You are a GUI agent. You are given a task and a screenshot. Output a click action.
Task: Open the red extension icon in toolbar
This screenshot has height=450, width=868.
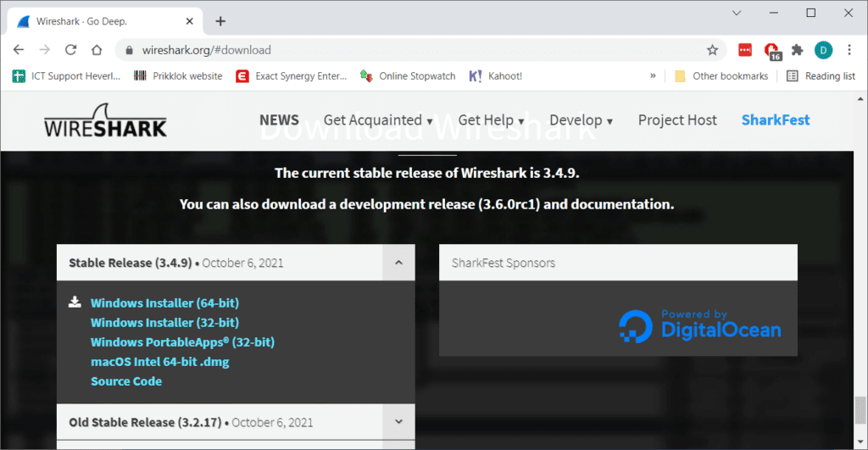click(x=745, y=50)
